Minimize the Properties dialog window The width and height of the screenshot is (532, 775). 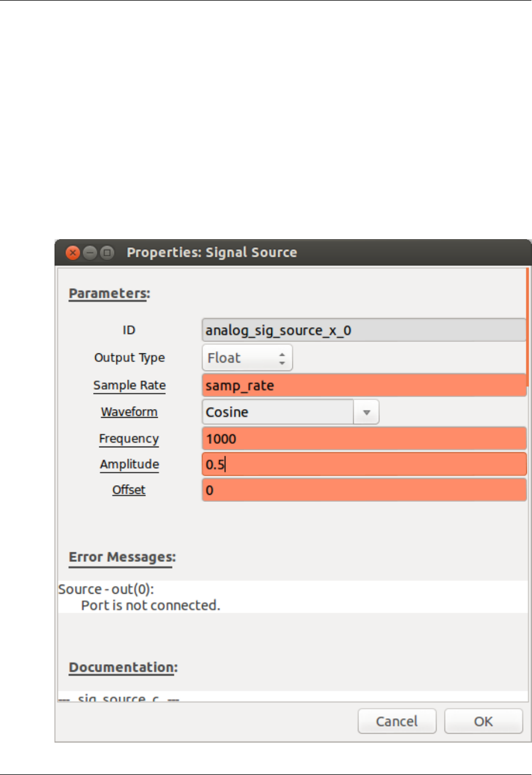coord(90,253)
